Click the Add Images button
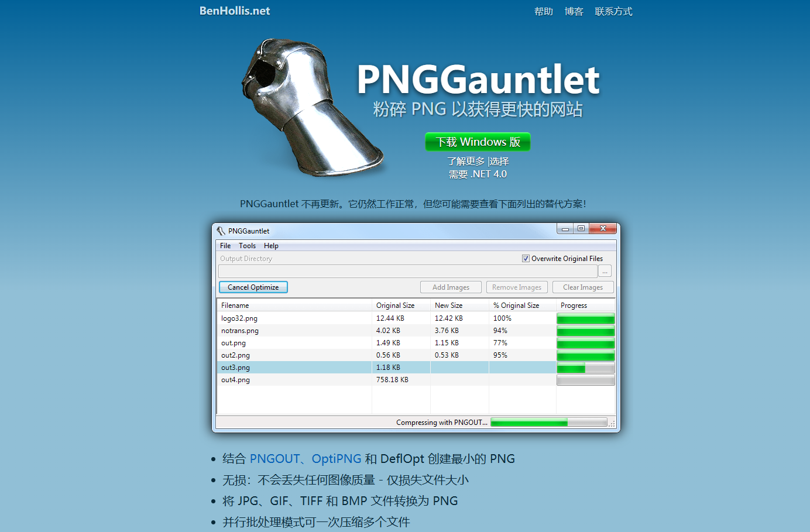Viewport: 810px width, 532px height. (451, 287)
